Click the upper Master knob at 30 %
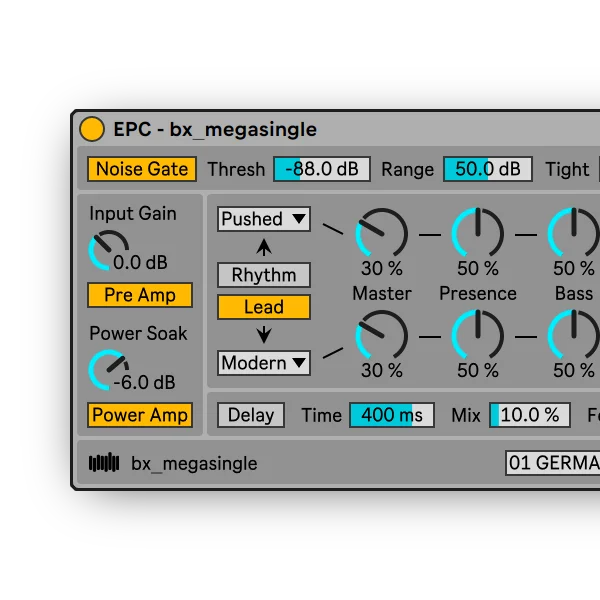The height and width of the screenshot is (600, 600). click(x=382, y=233)
